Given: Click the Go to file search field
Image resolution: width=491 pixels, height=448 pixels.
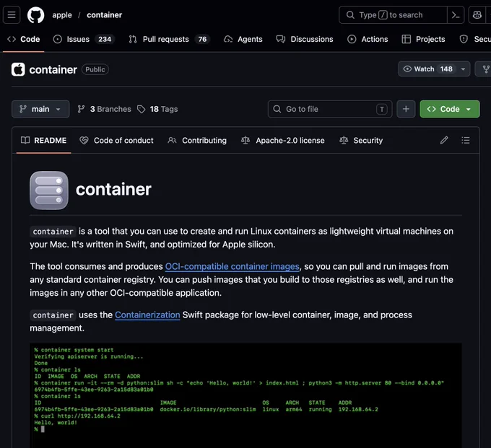Looking at the screenshot, I should tap(330, 109).
